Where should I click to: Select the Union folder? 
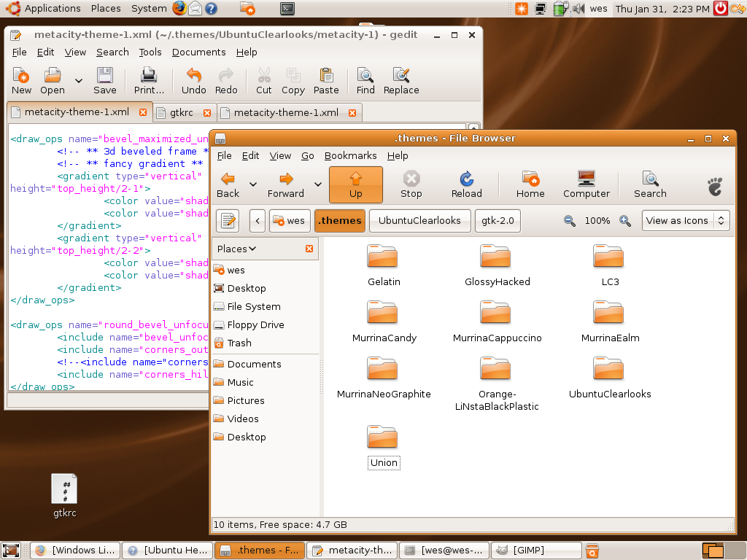coord(383,447)
